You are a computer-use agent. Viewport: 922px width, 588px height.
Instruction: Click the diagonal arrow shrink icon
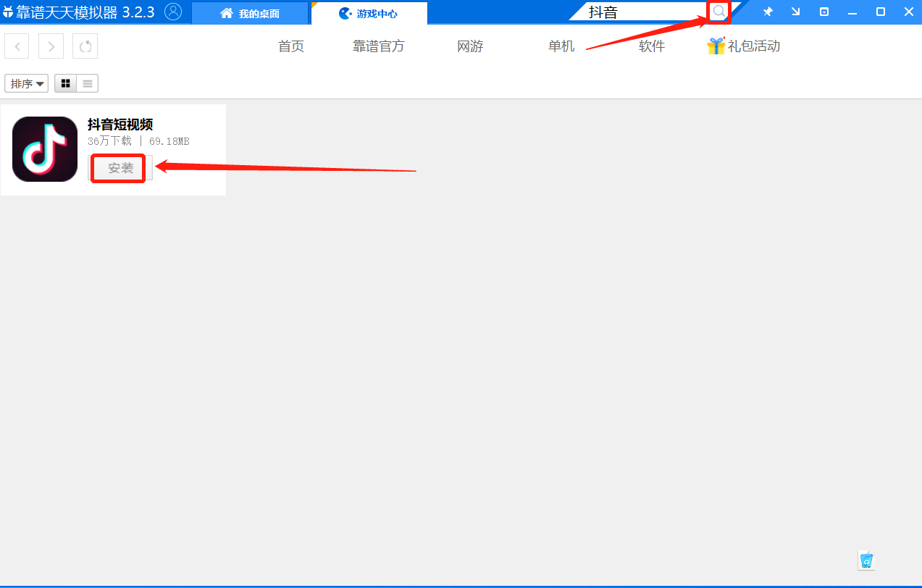796,12
